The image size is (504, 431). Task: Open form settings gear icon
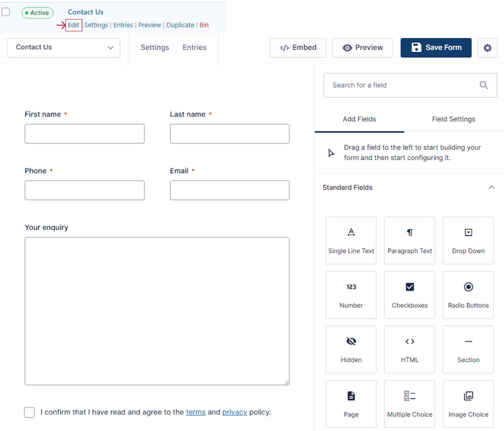tap(487, 48)
